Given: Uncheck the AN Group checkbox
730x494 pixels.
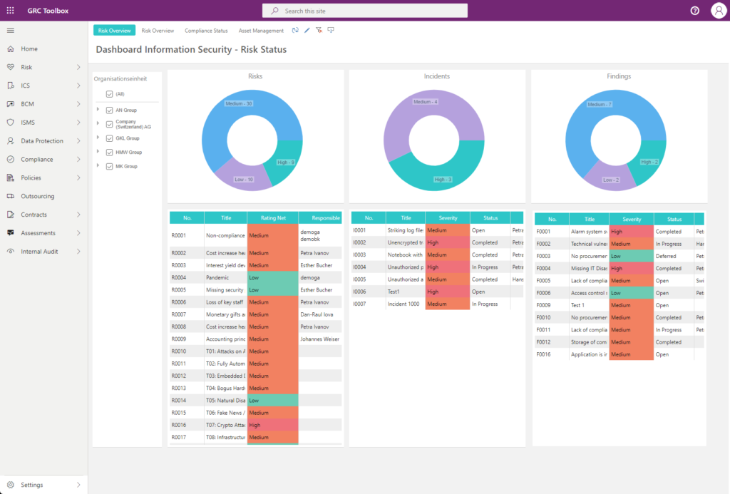Looking at the screenshot, I should tap(109, 110).
